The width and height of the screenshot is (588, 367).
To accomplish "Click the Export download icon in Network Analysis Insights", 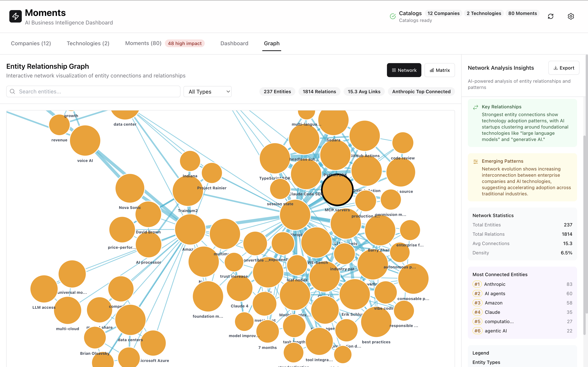I will [556, 68].
